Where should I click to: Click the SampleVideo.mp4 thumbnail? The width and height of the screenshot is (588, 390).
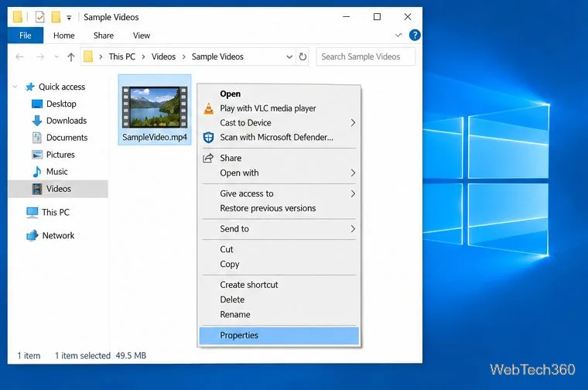(155, 108)
